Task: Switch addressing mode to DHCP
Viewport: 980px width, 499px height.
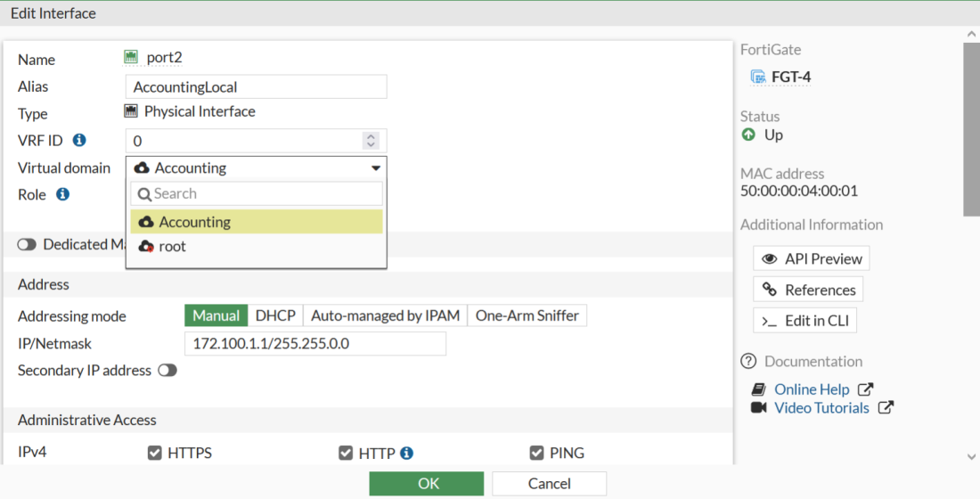Action: (x=275, y=315)
